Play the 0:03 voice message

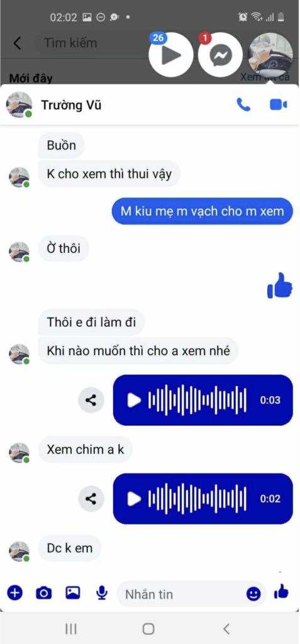click(133, 400)
